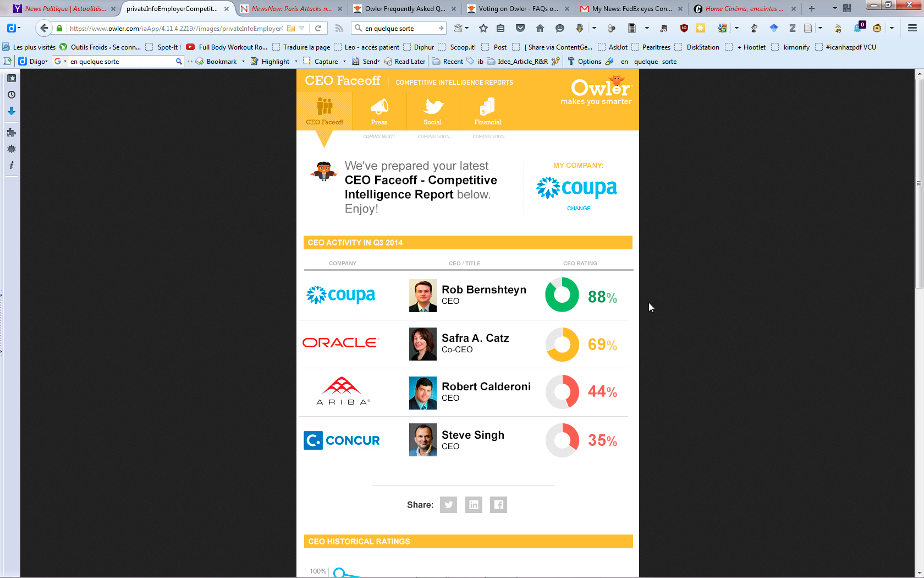Click the RSS feed icon
924x578 pixels.
339,28
